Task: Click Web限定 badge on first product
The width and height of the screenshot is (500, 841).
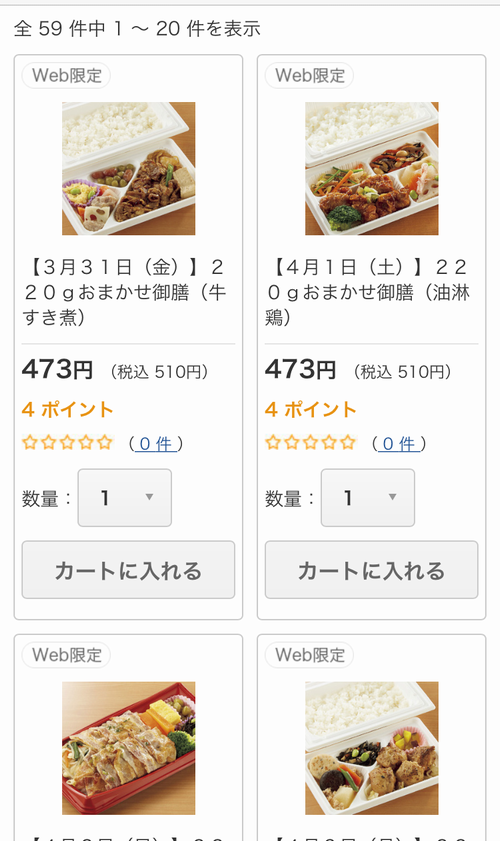Action: pyautogui.click(x=66, y=76)
